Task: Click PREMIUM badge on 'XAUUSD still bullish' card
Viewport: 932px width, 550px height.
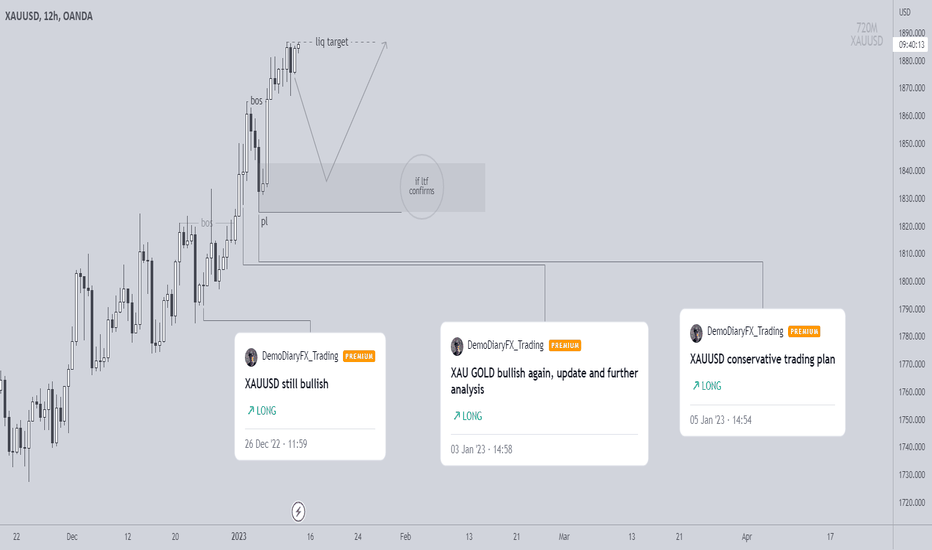Action: [x=359, y=356]
